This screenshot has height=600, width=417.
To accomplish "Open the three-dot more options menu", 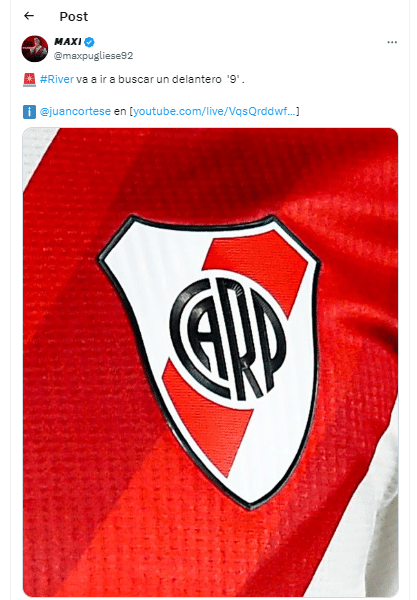I will [392, 42].
